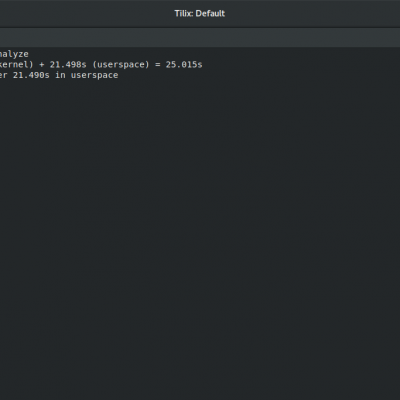The height and width of the screenshot is (400, 400).
Task: Click the "kernel)" text in the output
Action: [17, 65]
